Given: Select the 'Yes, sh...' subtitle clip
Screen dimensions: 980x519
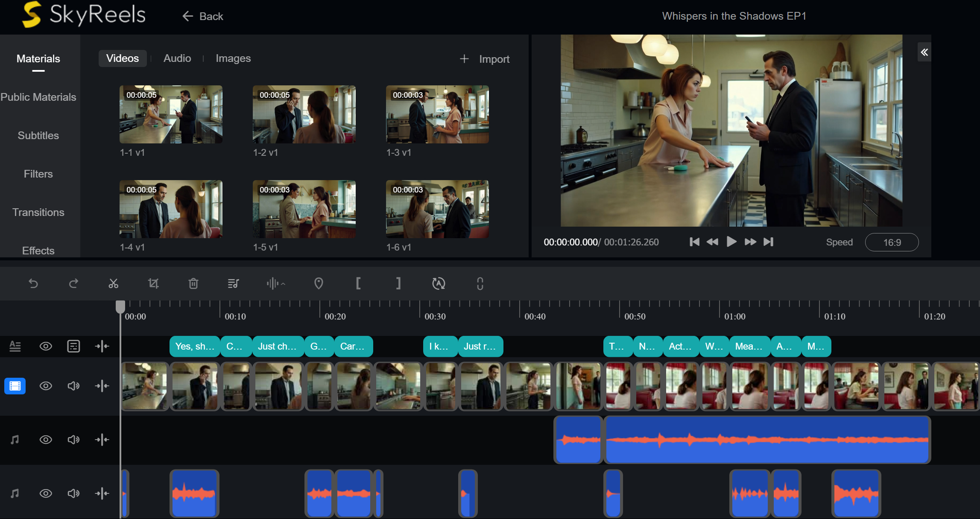Looking at the screenshot, I should click(x=195, y=346).
